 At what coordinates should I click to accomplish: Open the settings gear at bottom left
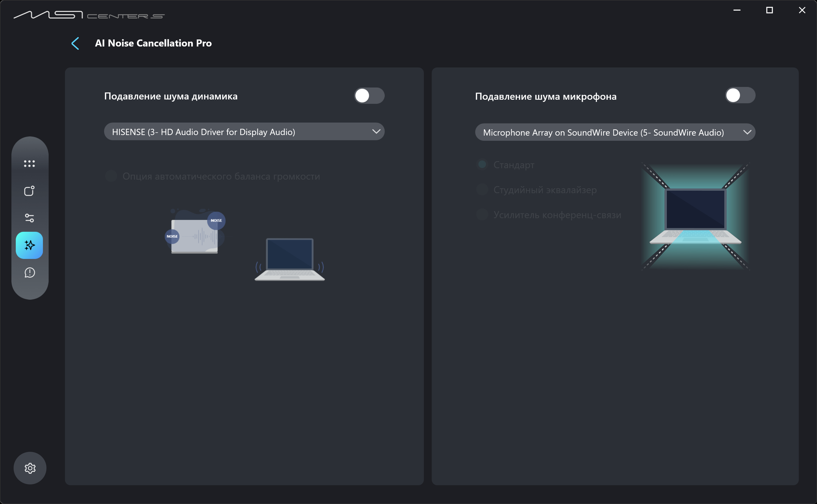(x=30, y=468)
